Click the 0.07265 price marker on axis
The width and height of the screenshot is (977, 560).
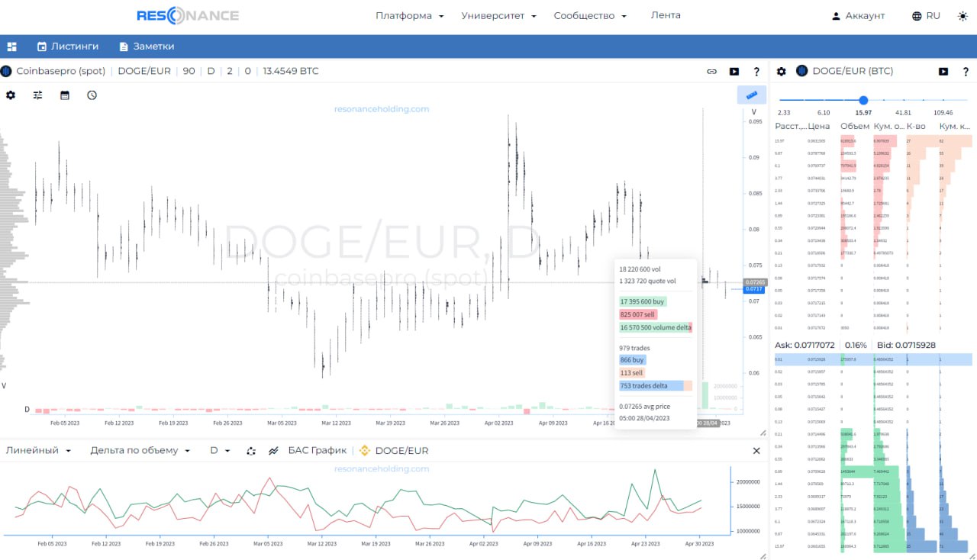(x=753, y=282)
